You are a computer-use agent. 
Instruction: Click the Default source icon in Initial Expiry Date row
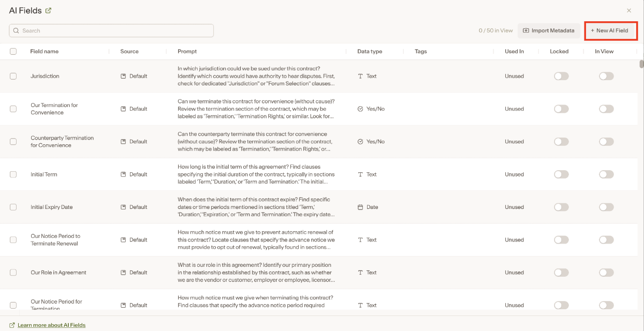coord(123,207)
